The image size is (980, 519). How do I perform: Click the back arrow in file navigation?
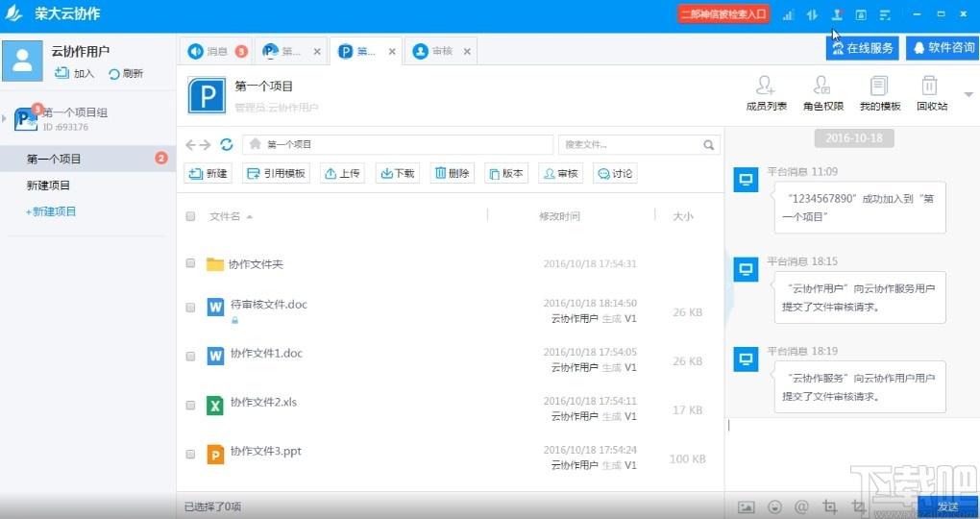[191, 144]
